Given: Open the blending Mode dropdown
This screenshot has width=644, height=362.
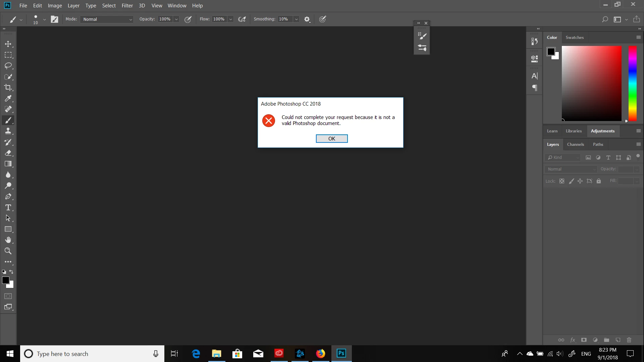Looking at the screenshot, I should [x=107, y=19].
